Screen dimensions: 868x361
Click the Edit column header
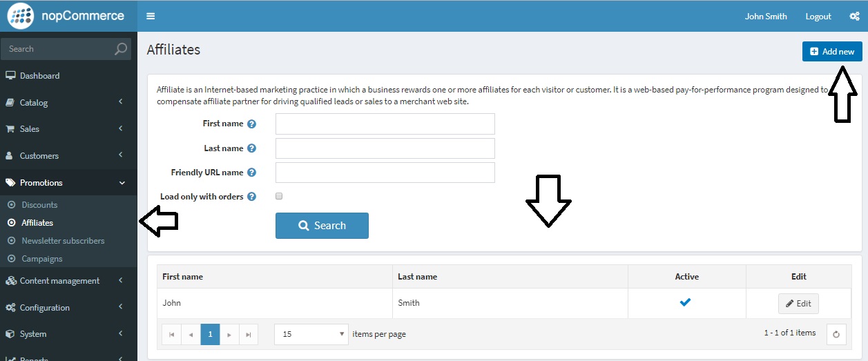[x=799, y=277]
